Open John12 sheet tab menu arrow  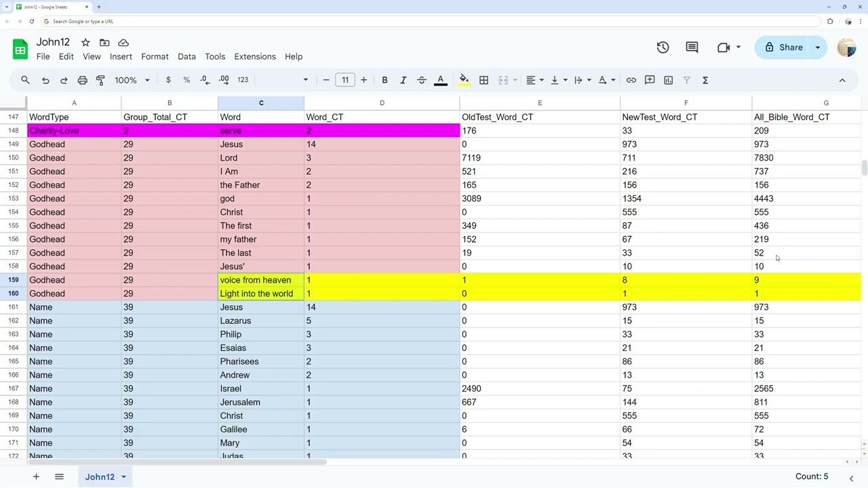pos(123,477)
